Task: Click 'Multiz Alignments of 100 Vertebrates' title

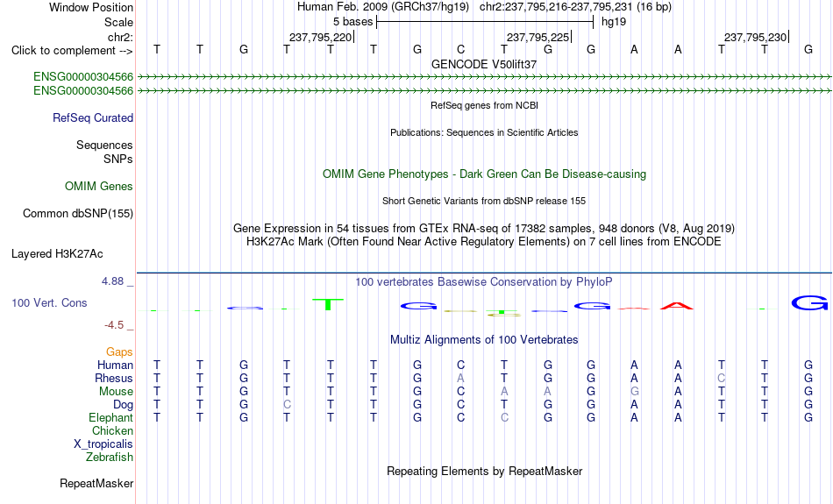Action: tap(484, 340)
